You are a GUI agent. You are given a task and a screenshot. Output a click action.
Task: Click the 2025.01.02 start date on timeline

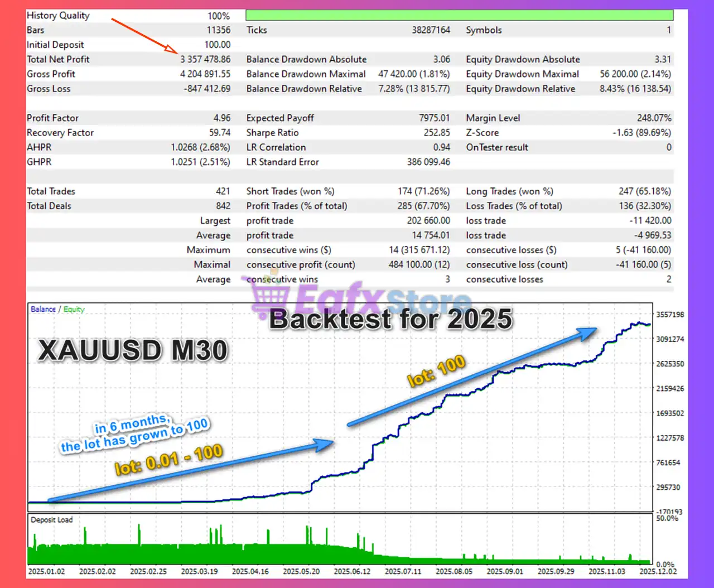[x=46, y=571]
